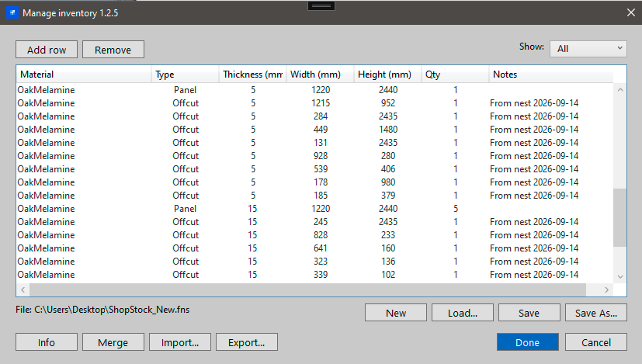Click the horizontal scrollbar right arrow

click(x=607, y=289)
